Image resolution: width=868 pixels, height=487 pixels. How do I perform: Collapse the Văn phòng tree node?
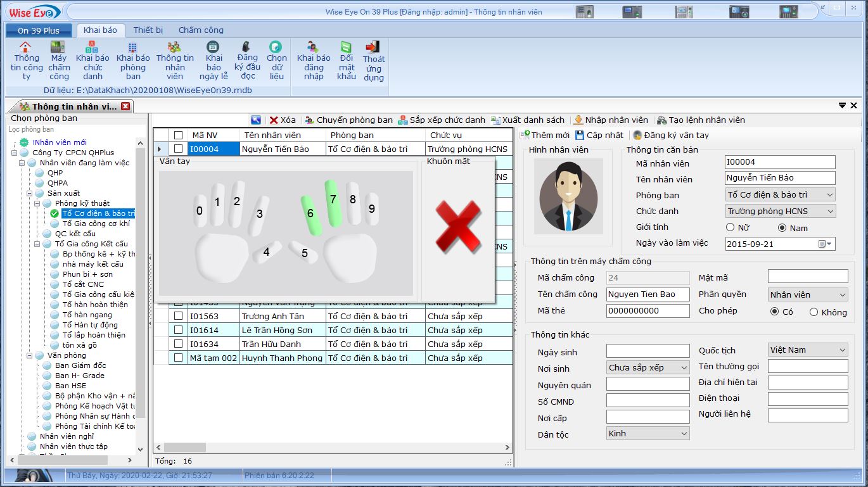[30, 355]
